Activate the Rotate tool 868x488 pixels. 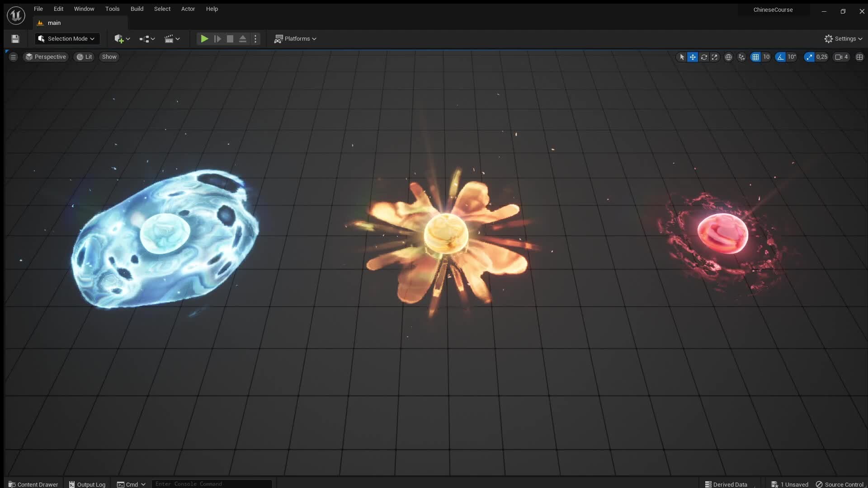coord(704,57)
